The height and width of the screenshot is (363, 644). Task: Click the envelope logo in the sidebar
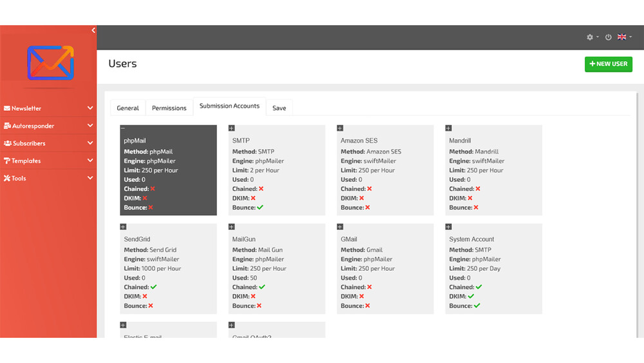pyautogui.click(x=50, y=63)
